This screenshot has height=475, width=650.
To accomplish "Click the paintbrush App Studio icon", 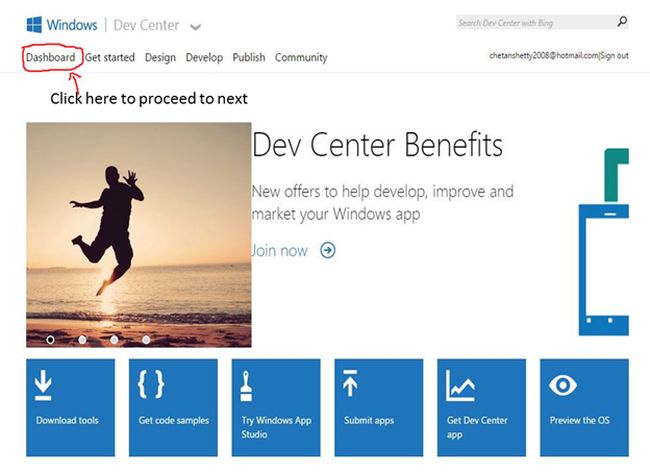I will (249, 385).
